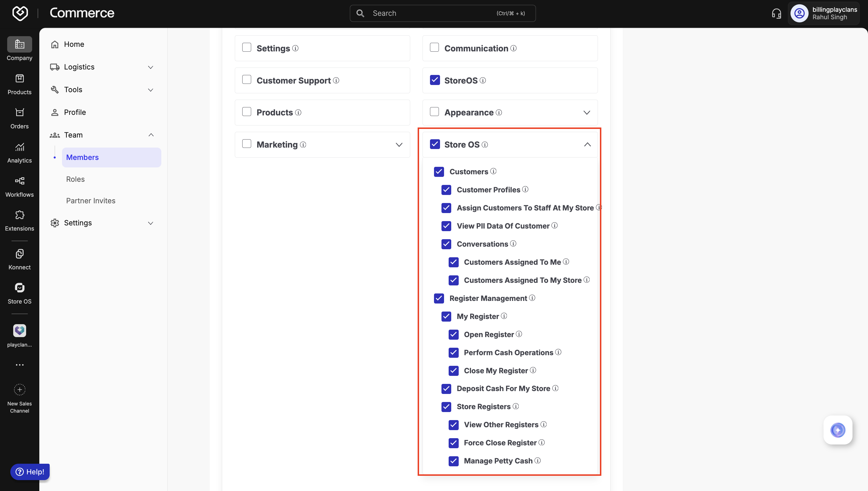Click the floating AI assistant icon
The height and width of the screenshot is (491, 868).
[x=838, y=430]
